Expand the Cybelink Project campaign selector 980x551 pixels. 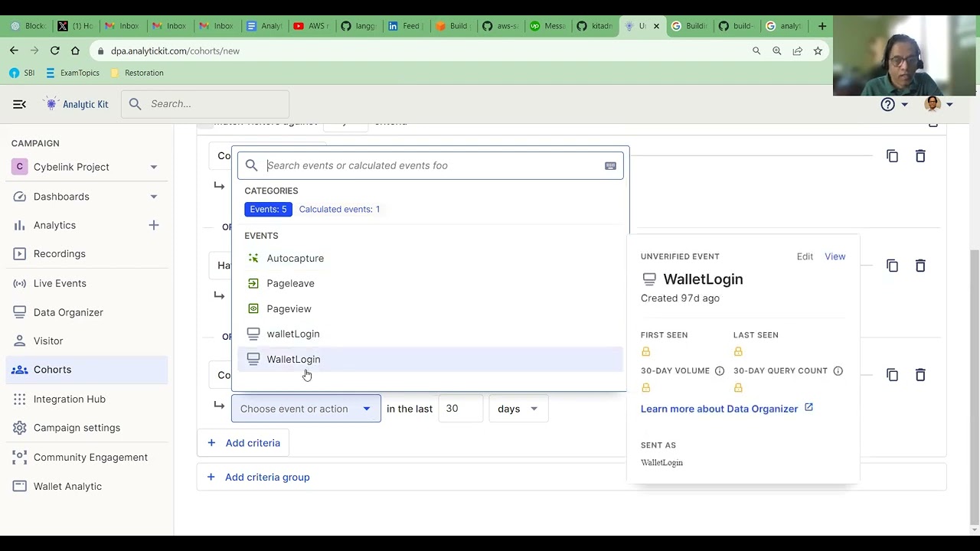coord(87,167)
